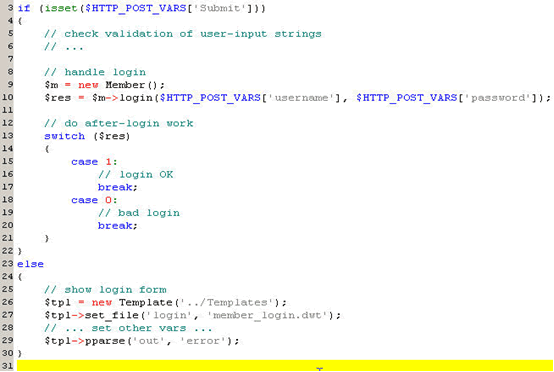The height and width of the screenshot is (372, 554).
Task: Click the '// ...' comment on line 6
Action: [64, 47]
